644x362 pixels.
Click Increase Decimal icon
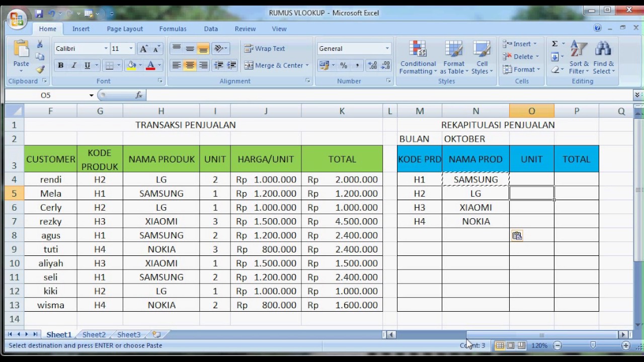pyautogui.click(x=372, y=65)
